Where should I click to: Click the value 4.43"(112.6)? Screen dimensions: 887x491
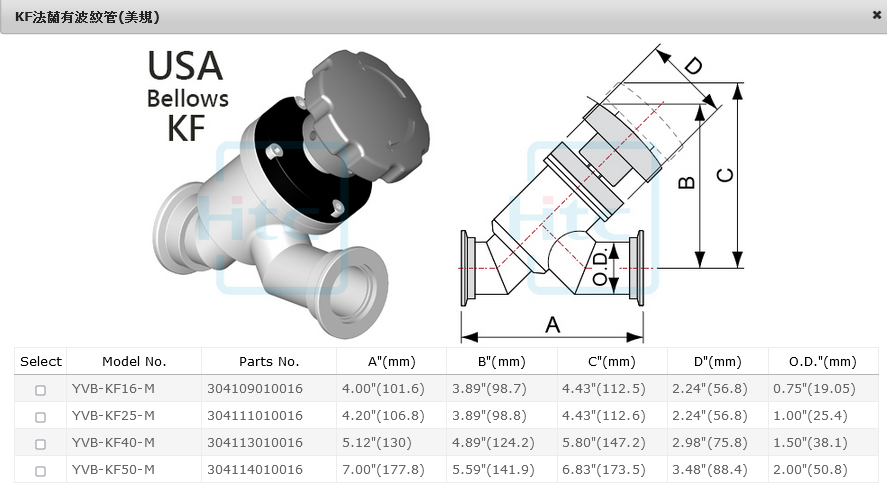pyautogui.click(x=604, y=416)
